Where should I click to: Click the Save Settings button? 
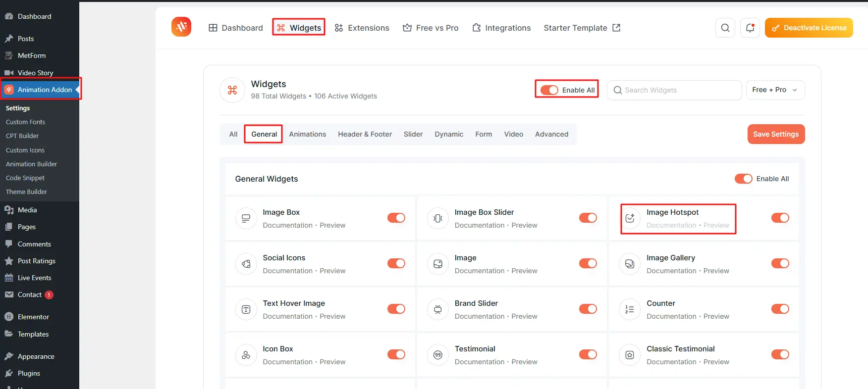click(x=776, y=134)
